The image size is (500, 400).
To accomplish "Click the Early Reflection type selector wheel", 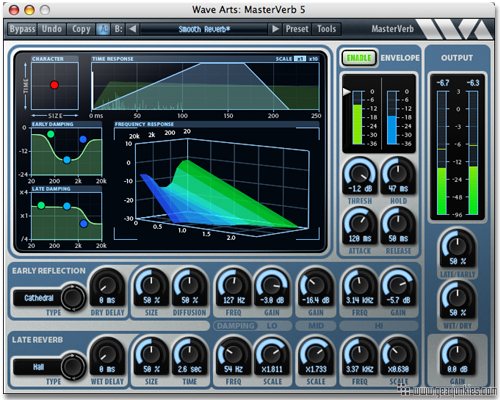I will coord(73,298).
